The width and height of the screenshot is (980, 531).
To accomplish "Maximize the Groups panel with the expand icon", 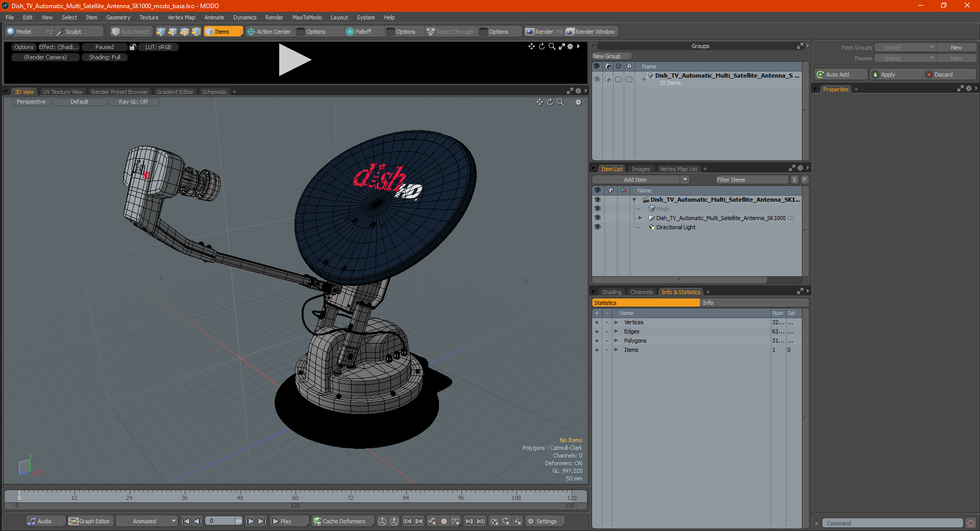I will click(x=800, y=46).
